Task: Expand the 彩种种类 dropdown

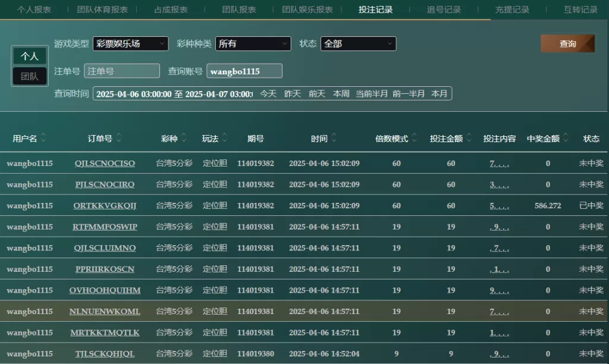Action: pos(253,43)
